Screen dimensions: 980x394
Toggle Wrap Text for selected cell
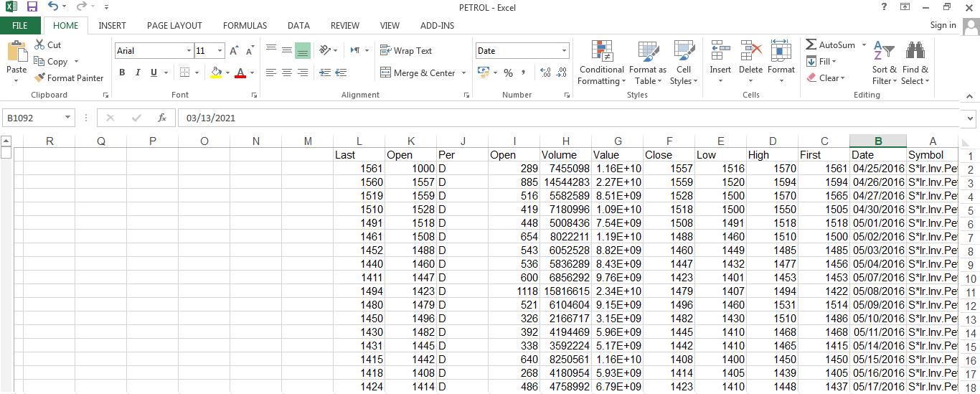(406, 51)
